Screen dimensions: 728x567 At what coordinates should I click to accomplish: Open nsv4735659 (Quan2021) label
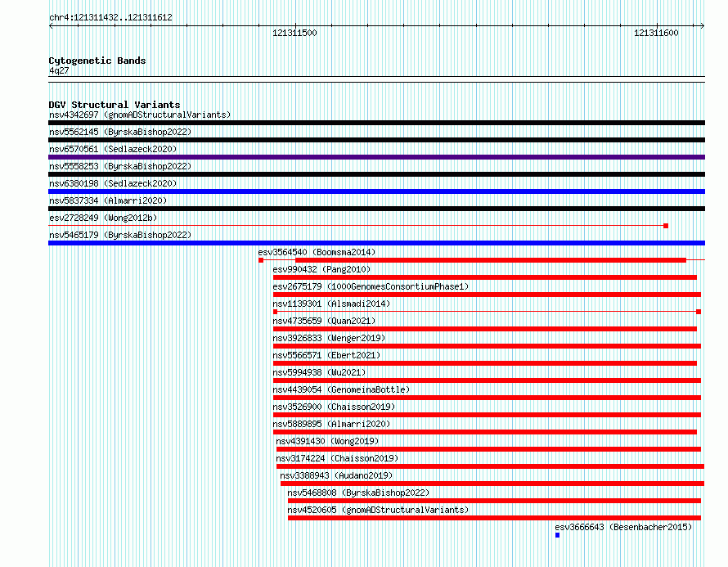324,321
